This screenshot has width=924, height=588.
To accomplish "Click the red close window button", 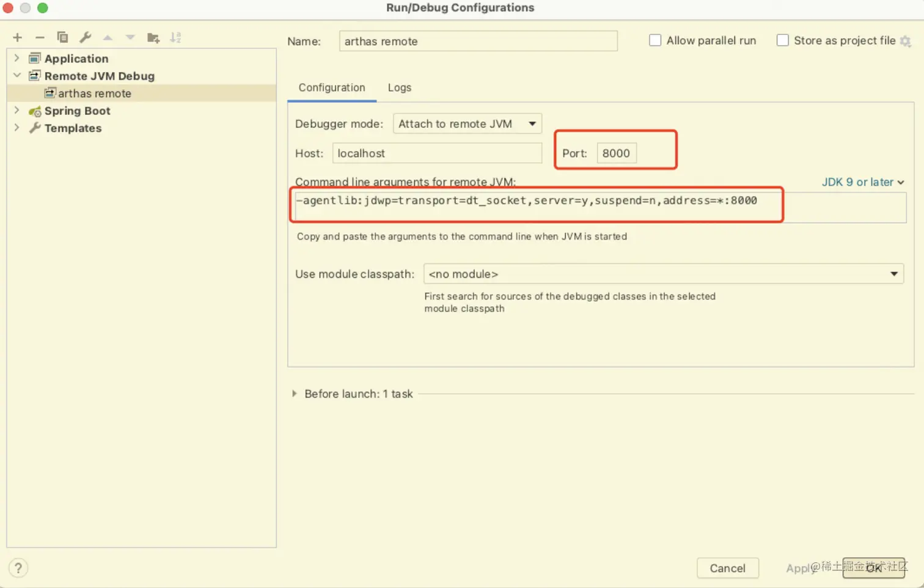I will click(x=8, y=8).
